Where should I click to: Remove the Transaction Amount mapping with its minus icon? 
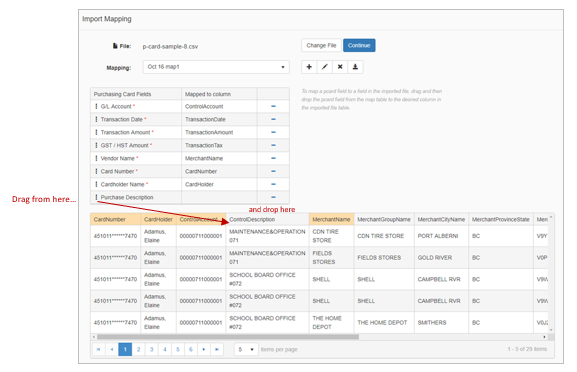pos(273,132)
